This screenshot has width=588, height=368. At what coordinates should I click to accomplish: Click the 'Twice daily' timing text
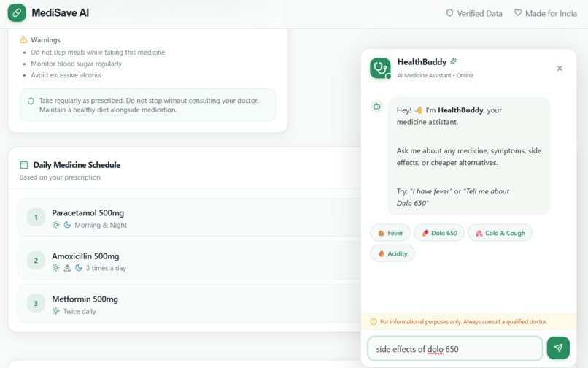click(80, 311)
